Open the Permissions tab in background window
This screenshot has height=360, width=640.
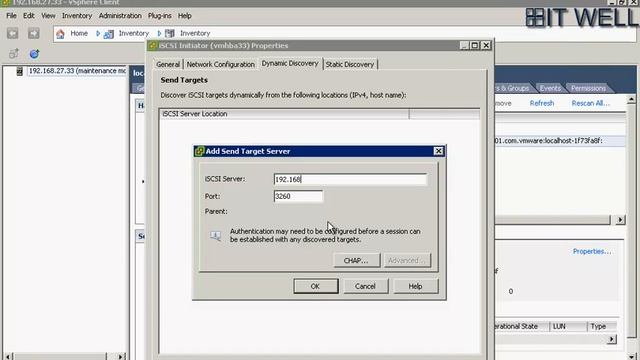pos(588,88)
